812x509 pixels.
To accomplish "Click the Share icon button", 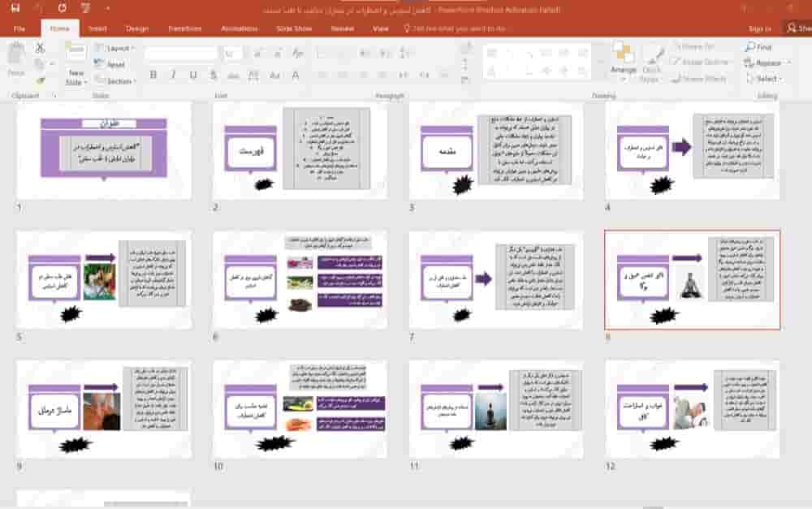I will click(x=798, y=28).
